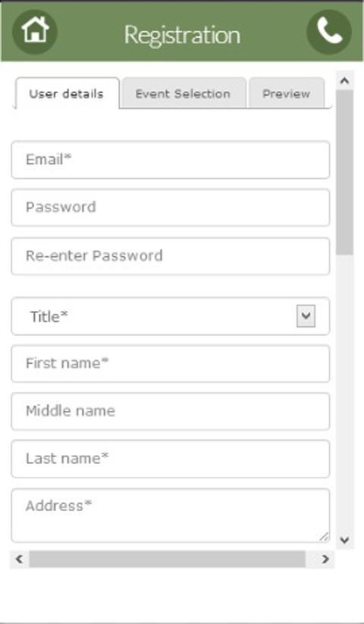The image size is (364, 624).
Task: Click into the Password field
Action: pos(171,207)
